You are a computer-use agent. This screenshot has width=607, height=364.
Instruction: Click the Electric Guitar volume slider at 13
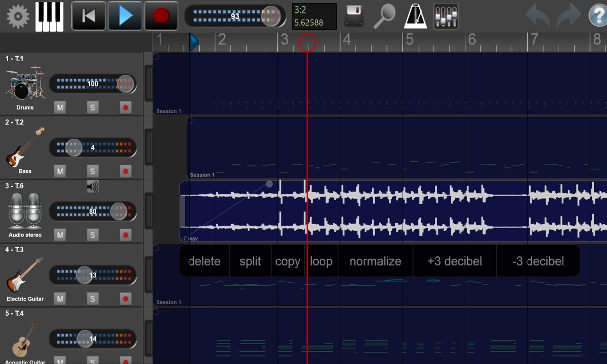pyautogui.click(x=93, y=275)
